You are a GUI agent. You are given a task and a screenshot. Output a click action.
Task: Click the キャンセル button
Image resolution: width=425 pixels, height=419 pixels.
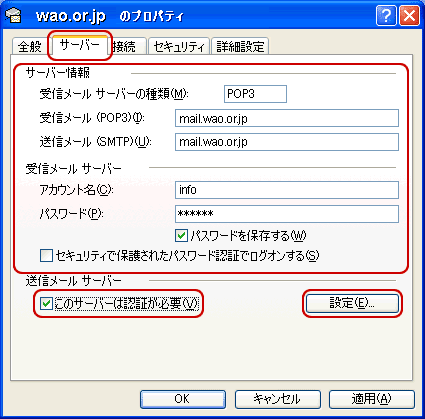click(277, 399)
